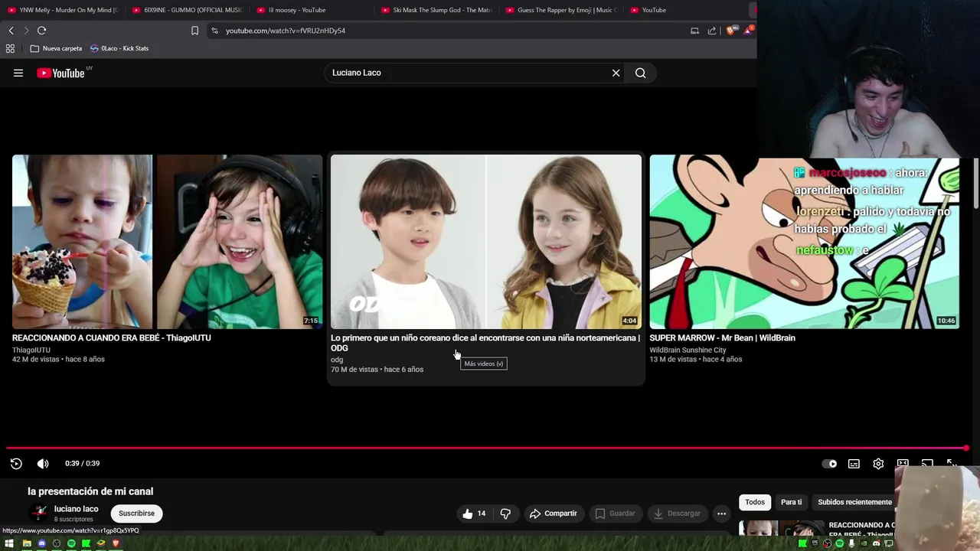Switch to YNW Melly Murder On My Mind tab

[63, 10]
